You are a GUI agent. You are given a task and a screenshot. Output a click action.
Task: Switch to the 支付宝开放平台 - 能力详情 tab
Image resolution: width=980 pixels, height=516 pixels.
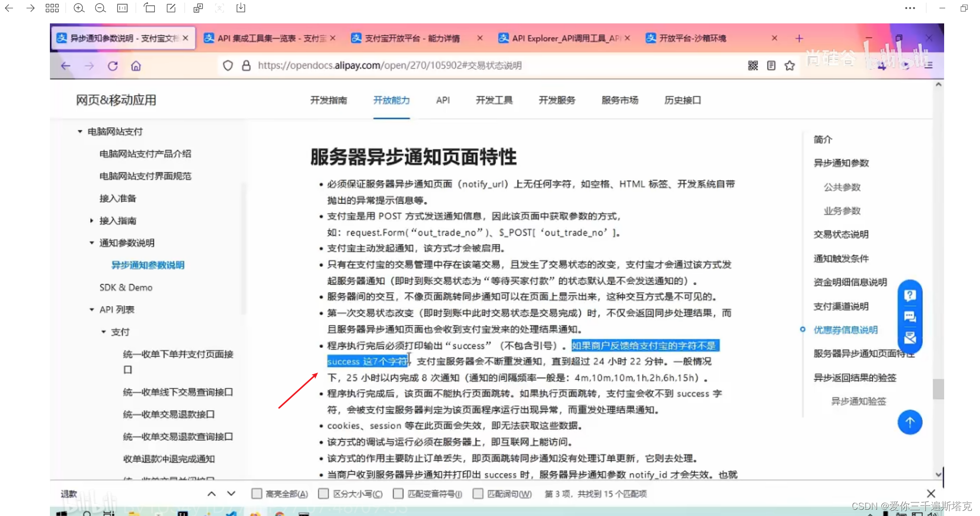coord(417,38)
